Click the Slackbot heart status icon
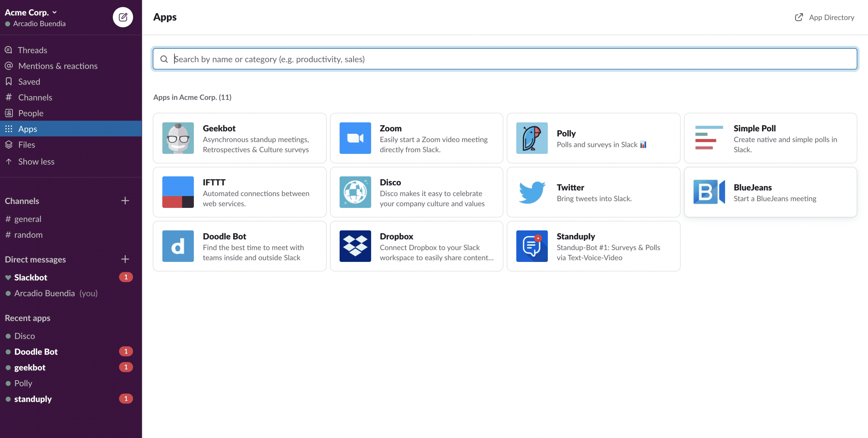The image size is (868, 438). (8, 277)
